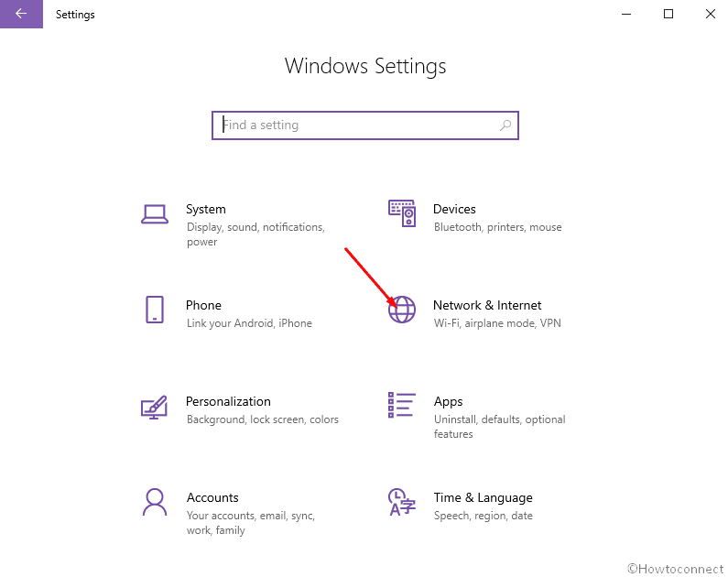728x577 pixels.
Task: Open the Devices keyboard-speaker icon
Action: pos(402,213)
